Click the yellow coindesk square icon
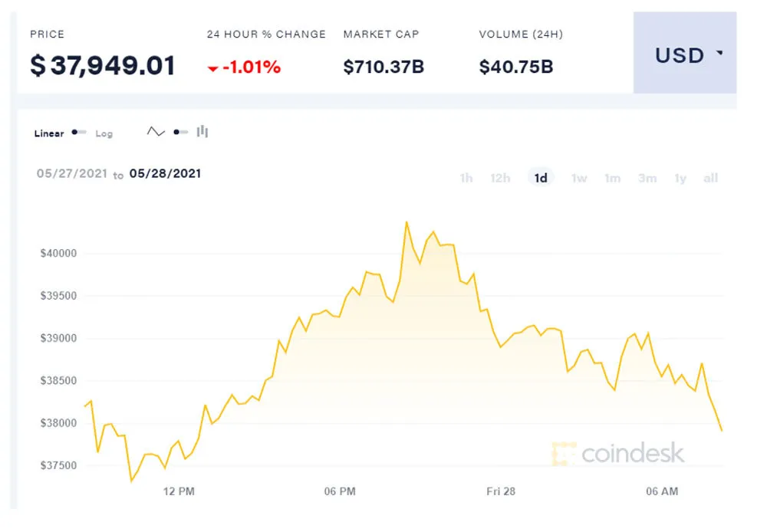The width and height of the screenshot is (767, 532). pos(565,454)
